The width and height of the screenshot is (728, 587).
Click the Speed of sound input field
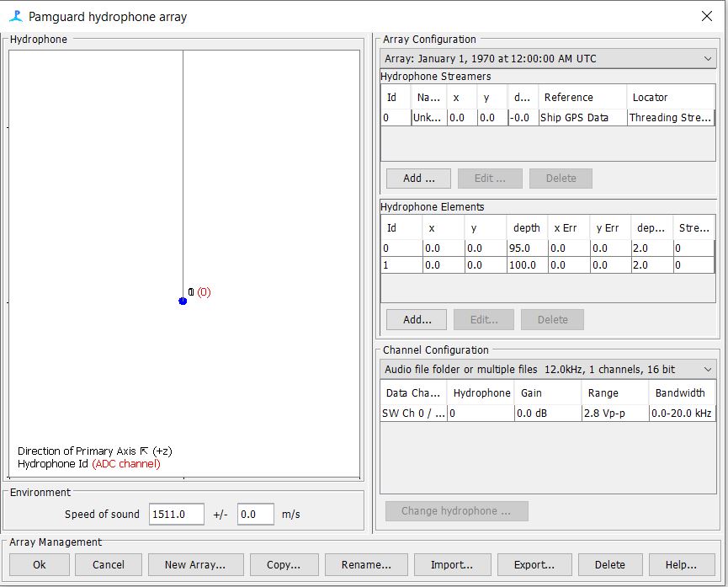pyautogui.click(x=177, y=514)
